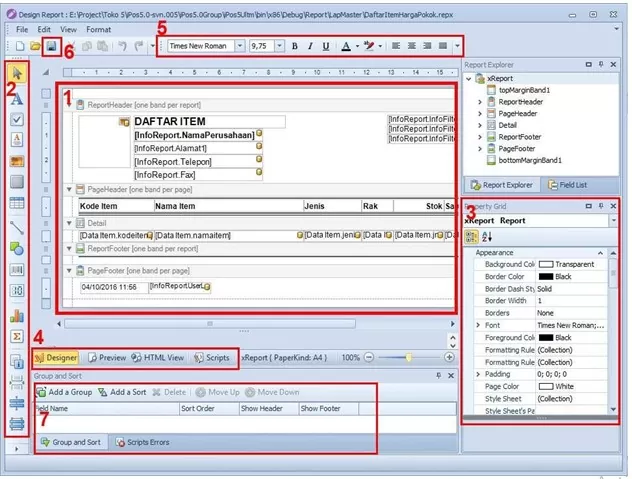
Task: Open the Format menu
Action: (x=98, y=29)
